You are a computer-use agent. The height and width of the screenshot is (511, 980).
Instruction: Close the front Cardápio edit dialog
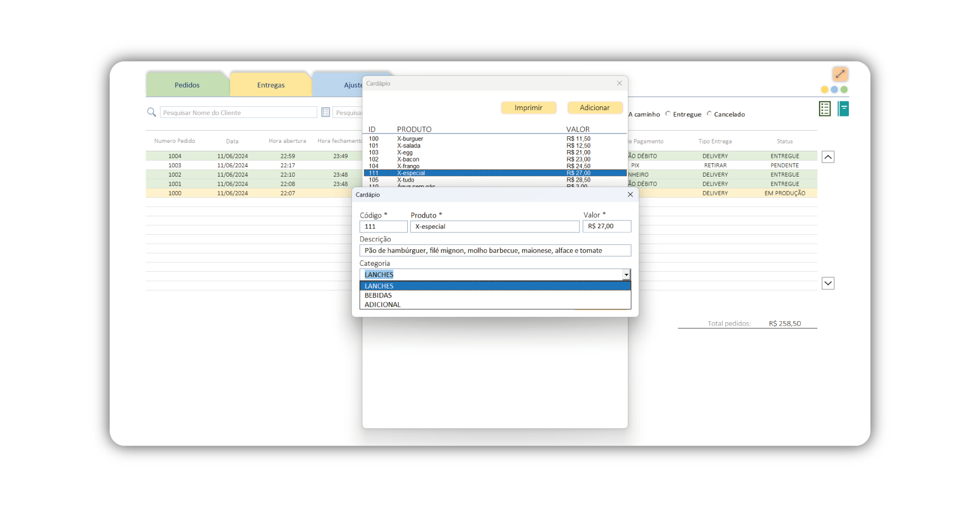tap(630, 195)
